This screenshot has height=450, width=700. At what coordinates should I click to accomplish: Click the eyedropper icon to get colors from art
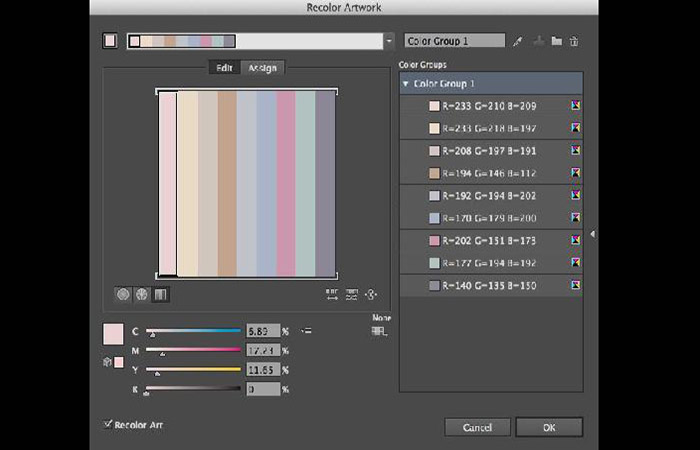click(x=518, y=41)
